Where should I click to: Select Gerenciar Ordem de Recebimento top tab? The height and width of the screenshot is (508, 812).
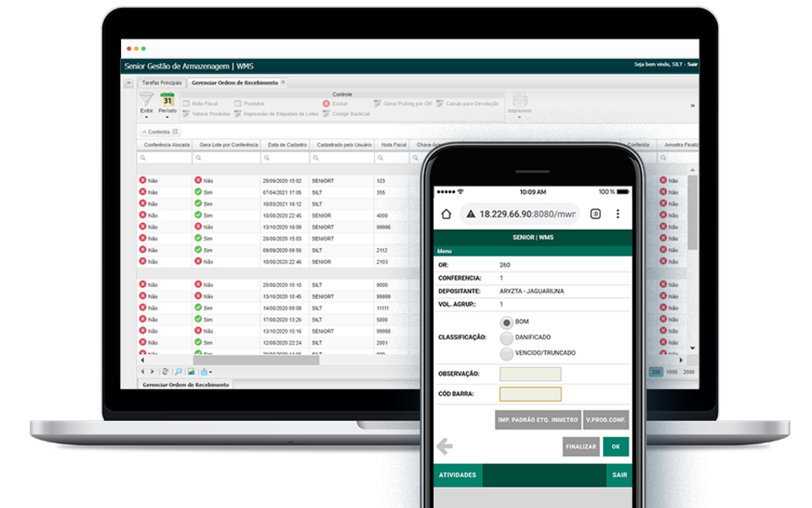234,82
